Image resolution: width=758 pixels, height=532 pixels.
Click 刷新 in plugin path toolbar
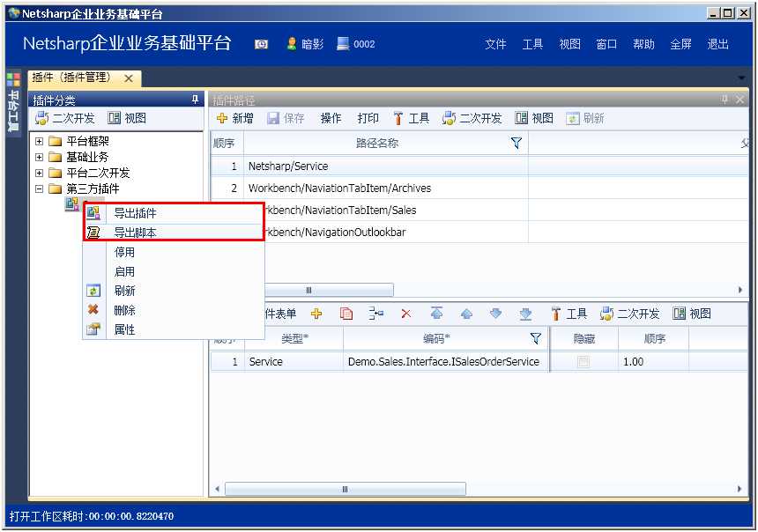coord(585,118)
